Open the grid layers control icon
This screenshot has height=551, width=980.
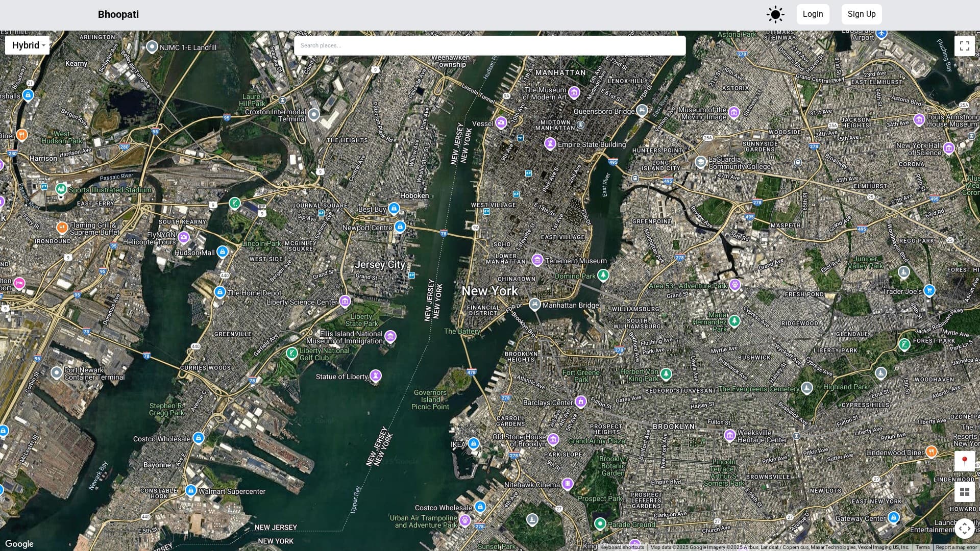[x=964, y=492]
